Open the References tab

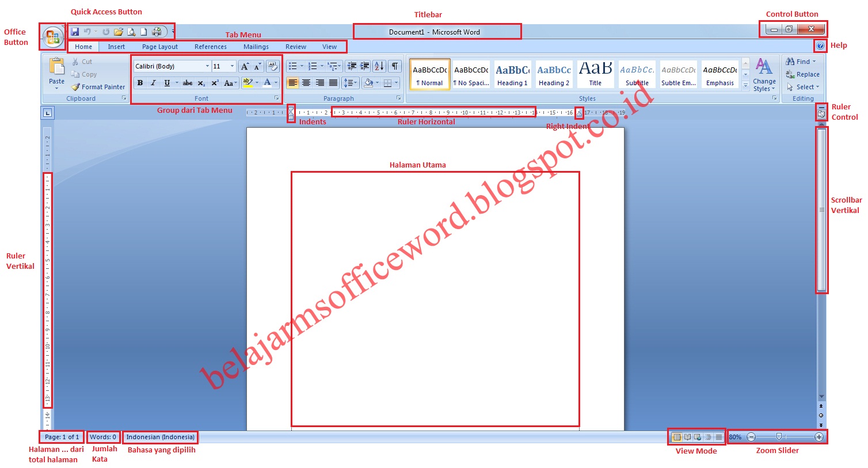click(211, 47)
